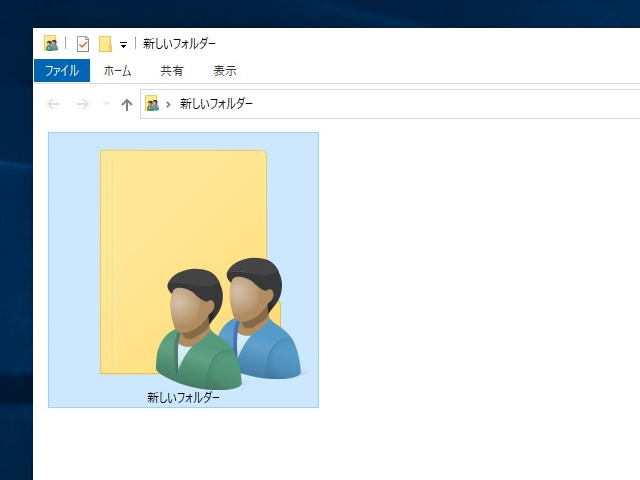Switch to the 表示 ribbon tab

click(224, 71)
